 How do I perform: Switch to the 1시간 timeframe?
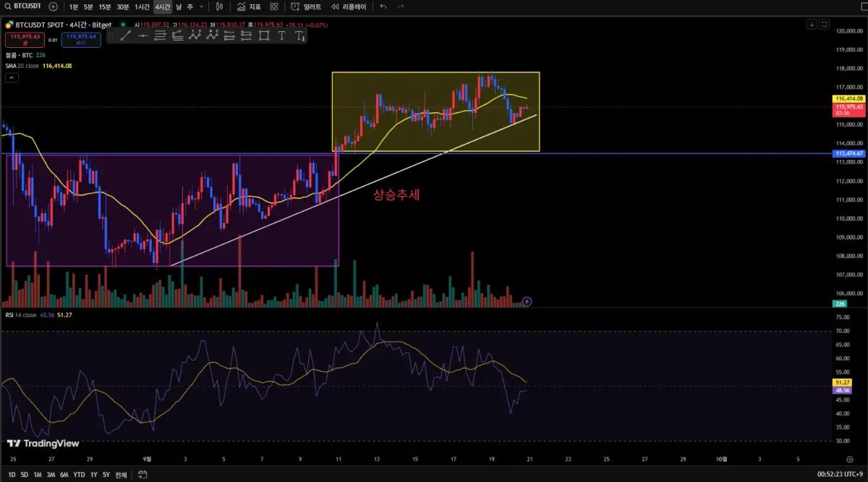142,7
